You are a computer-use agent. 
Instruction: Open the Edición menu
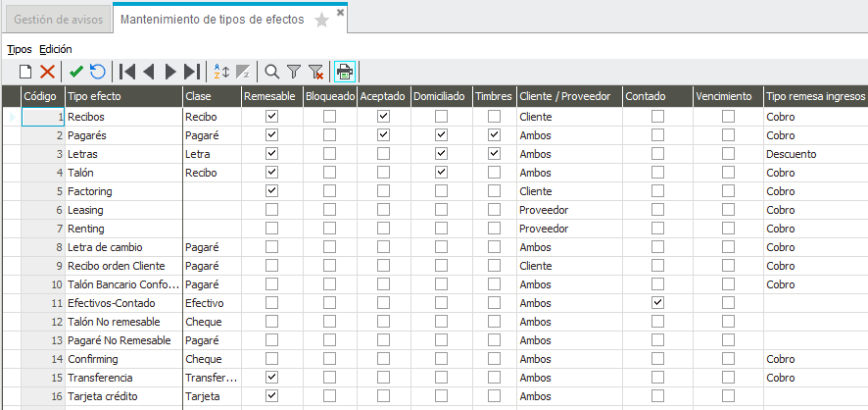click(56, 49)
